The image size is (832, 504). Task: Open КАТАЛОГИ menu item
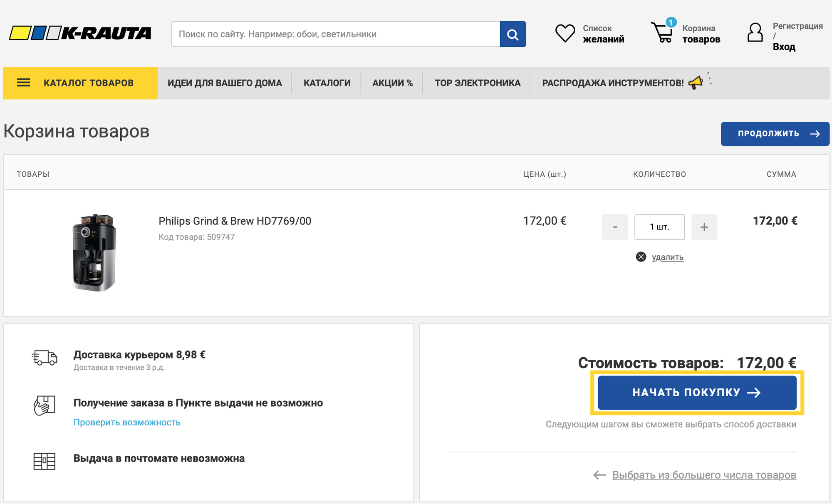(327, 83)
